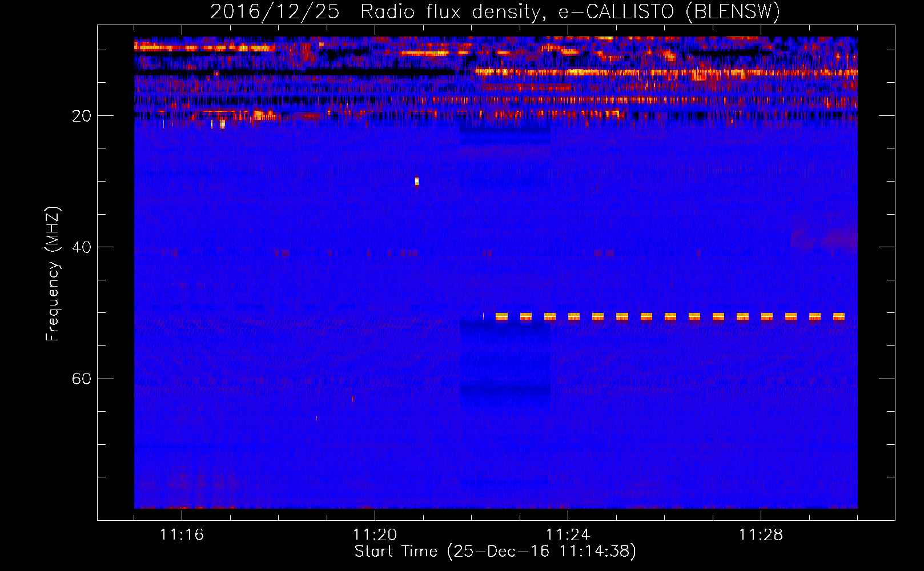Click the 11:28 time axis label
This screenshot has width=924, height=571.
[x=761, y=535]
